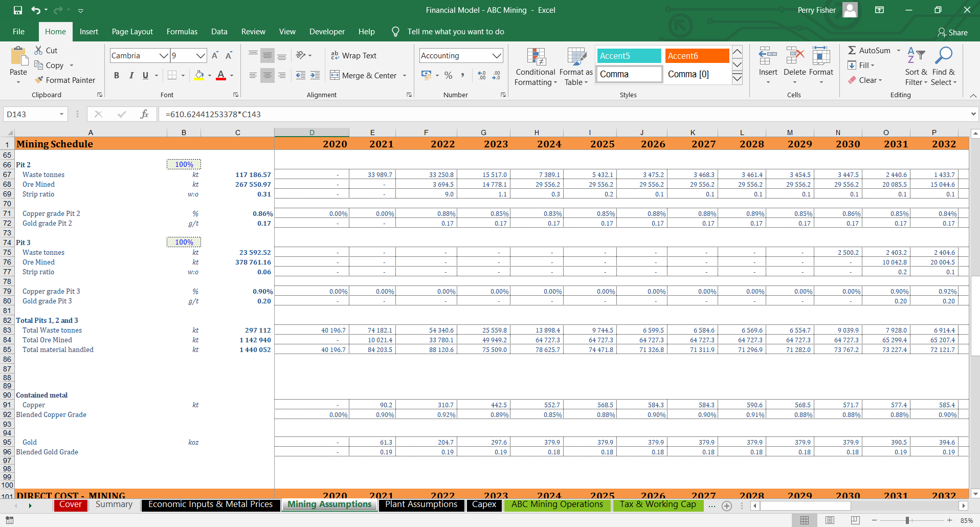
Task: Click the Paste clipboard icon
Action: click(18, 56)
